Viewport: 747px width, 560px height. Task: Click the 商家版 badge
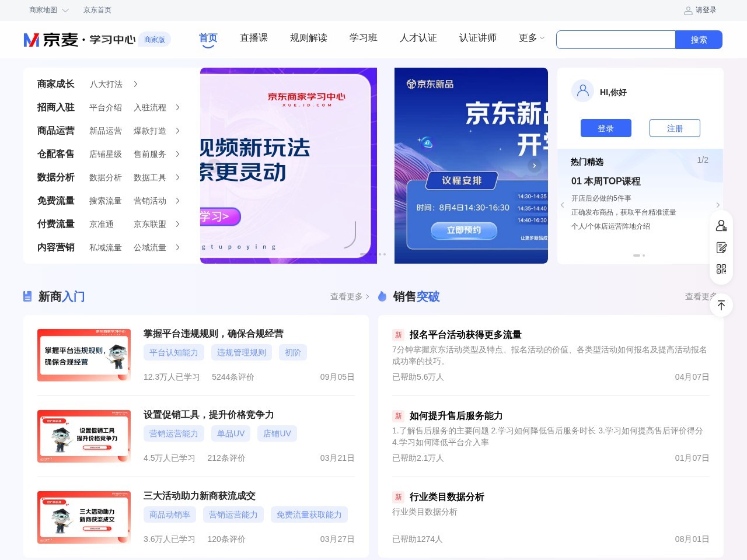[x=155, y=40]
